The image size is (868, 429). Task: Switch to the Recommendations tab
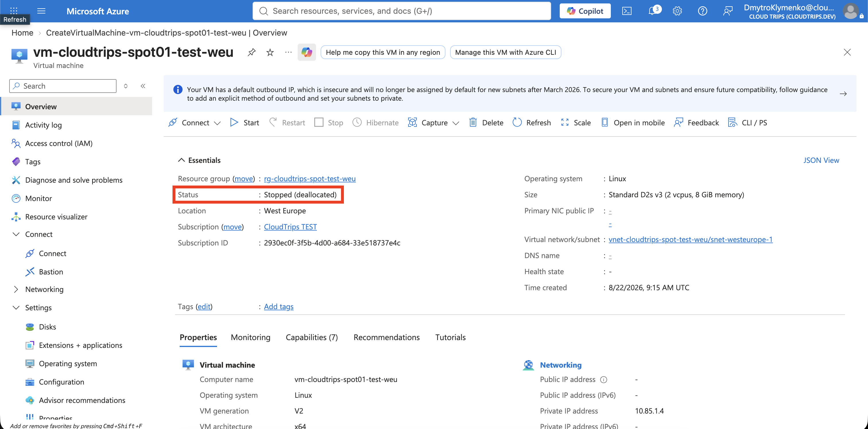(x=386, y=338)
